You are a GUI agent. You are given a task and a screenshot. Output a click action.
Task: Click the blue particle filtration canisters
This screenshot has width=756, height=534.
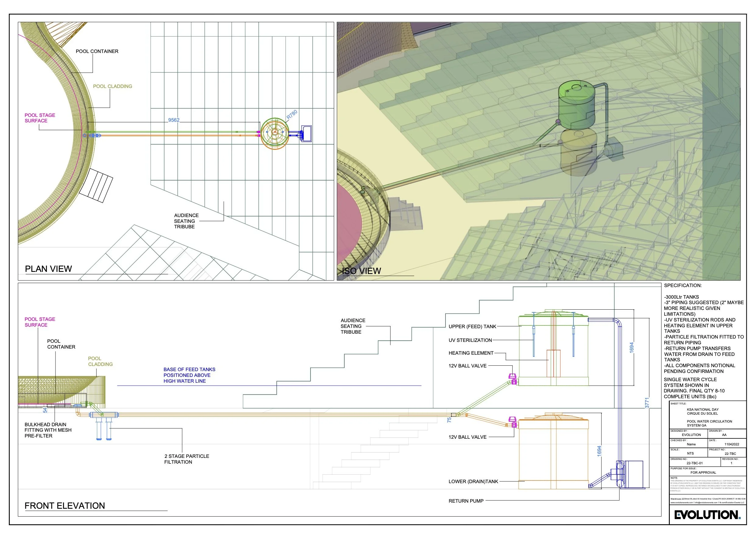[104, 428]
